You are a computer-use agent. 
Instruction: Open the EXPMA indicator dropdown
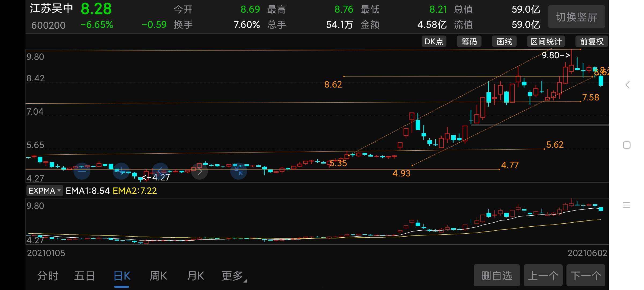45,191
